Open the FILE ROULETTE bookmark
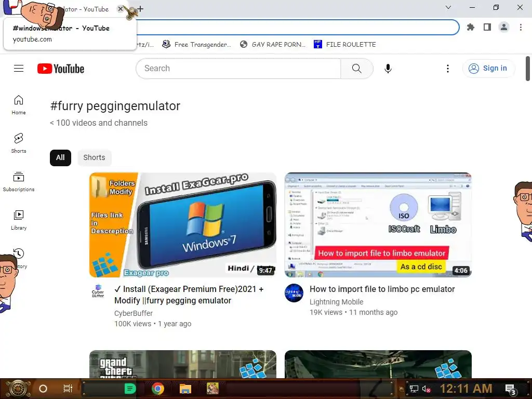 pyautogui.click(x=345, y=45)
